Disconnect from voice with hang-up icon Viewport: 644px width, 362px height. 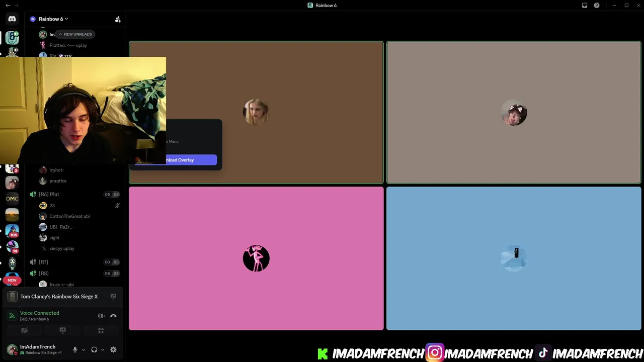click(113, 316)
